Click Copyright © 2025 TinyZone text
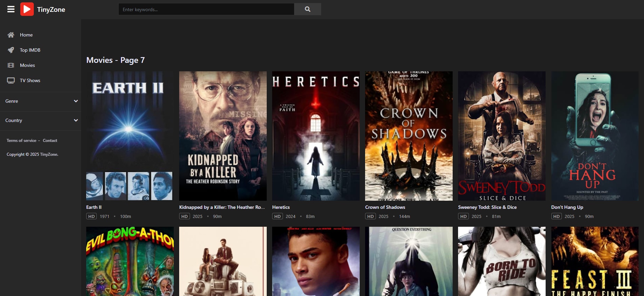Screen dimensions: 644x296 [32, 154]
